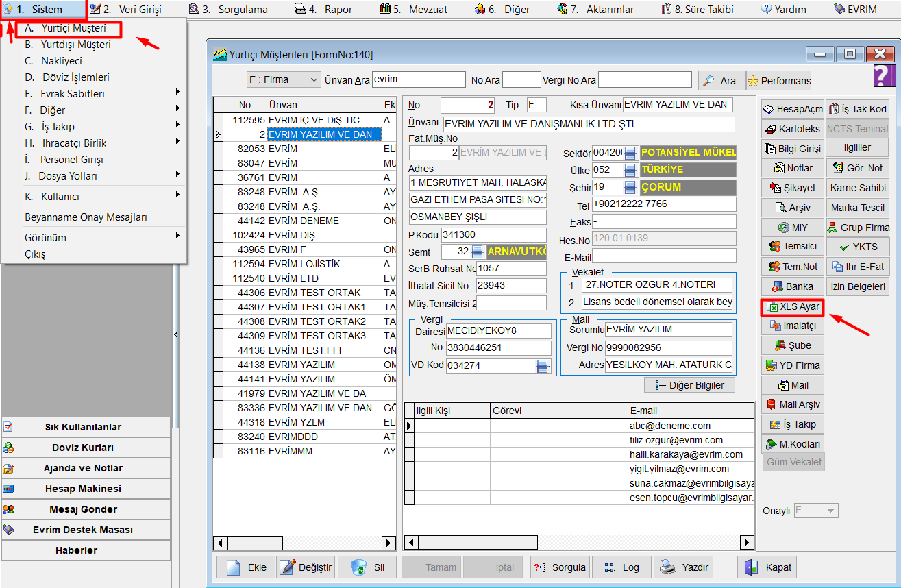Select row EVRİM LOJİSTİK in customer list
The height and width of the screenshot is (588, 901).
tap(305, 264)
